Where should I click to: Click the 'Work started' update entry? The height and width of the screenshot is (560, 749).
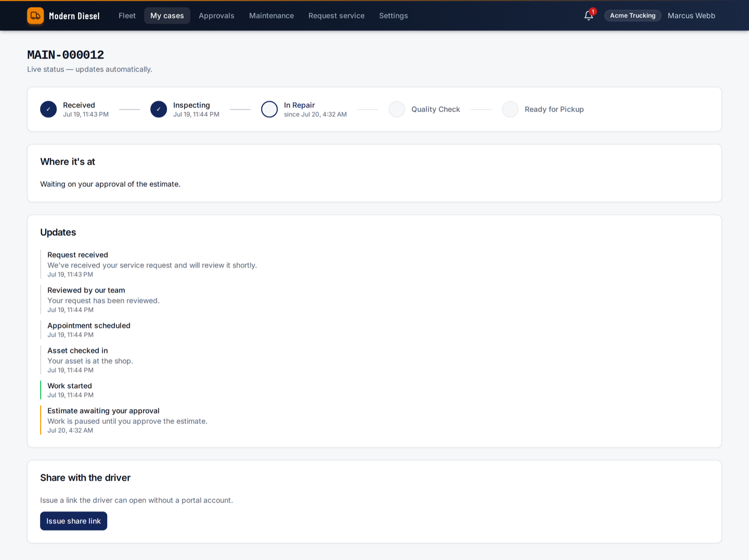point(70,386)
